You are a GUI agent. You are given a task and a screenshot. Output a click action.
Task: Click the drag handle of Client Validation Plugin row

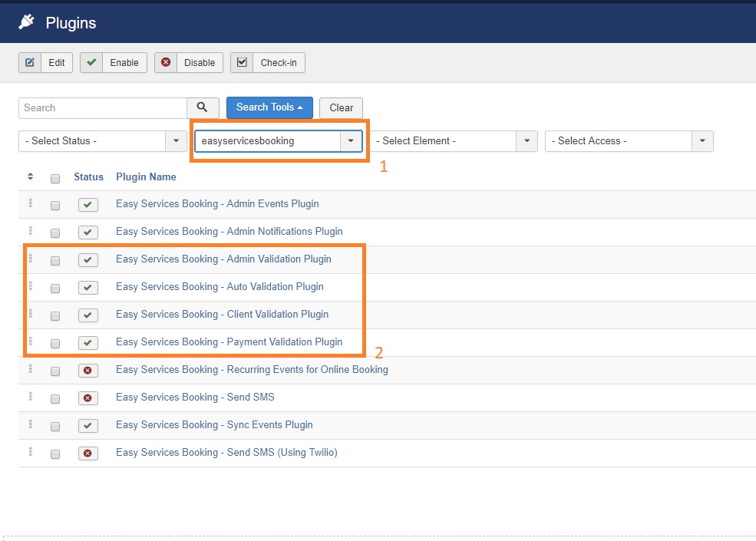tap(31, 313)
